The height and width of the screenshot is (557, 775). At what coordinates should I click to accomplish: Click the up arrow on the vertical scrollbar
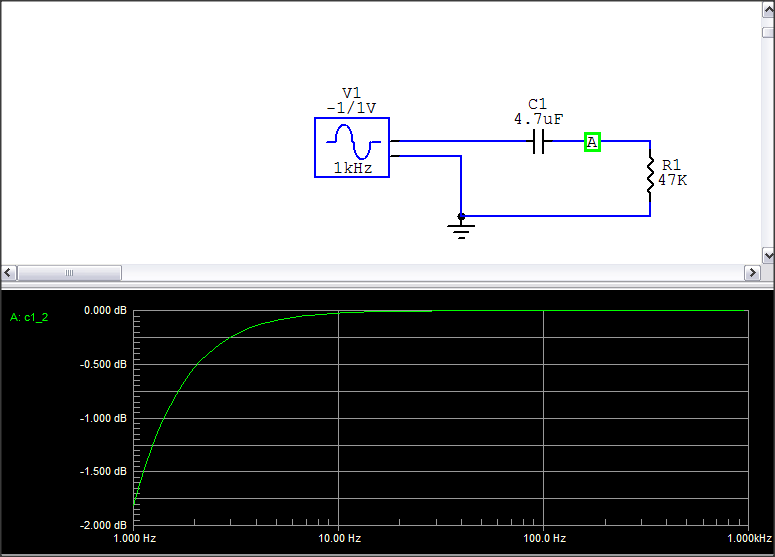click(768, 10)
